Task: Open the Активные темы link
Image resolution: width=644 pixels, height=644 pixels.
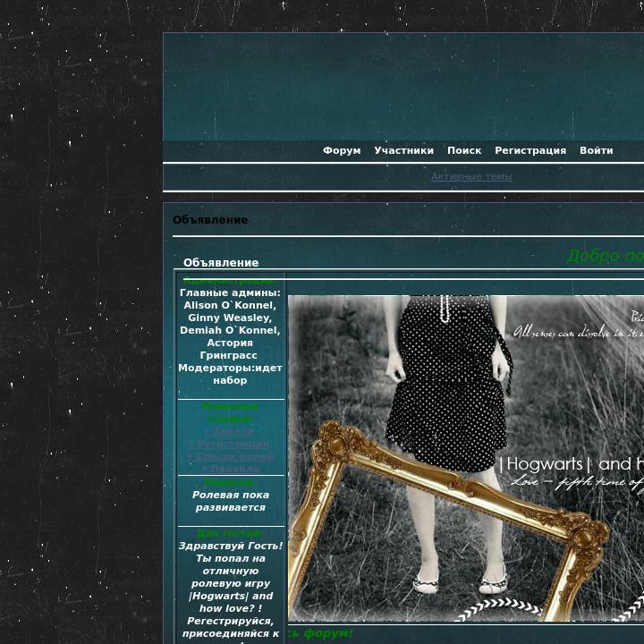Action: (x=471, y=176)
